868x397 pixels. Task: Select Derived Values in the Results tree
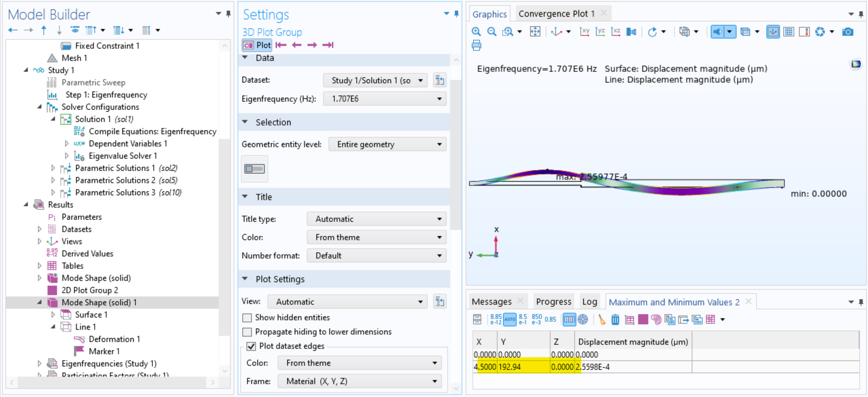[x=87, y=254]
